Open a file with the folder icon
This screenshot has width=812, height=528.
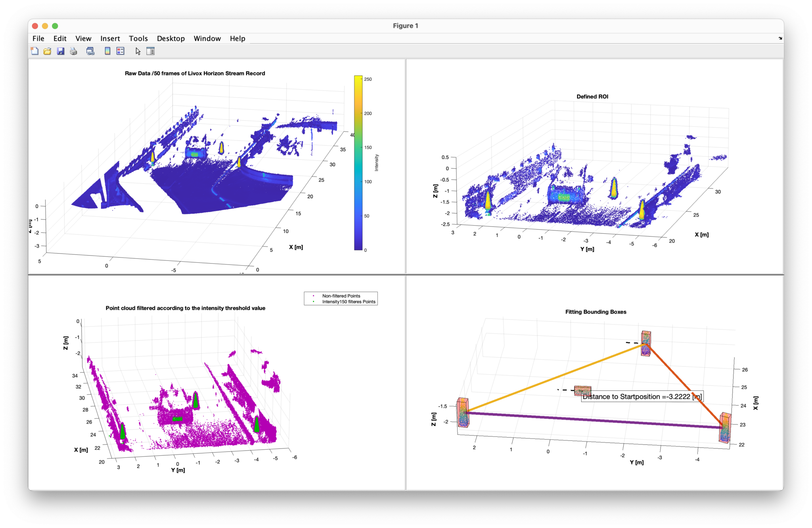[x=48, y=51]
